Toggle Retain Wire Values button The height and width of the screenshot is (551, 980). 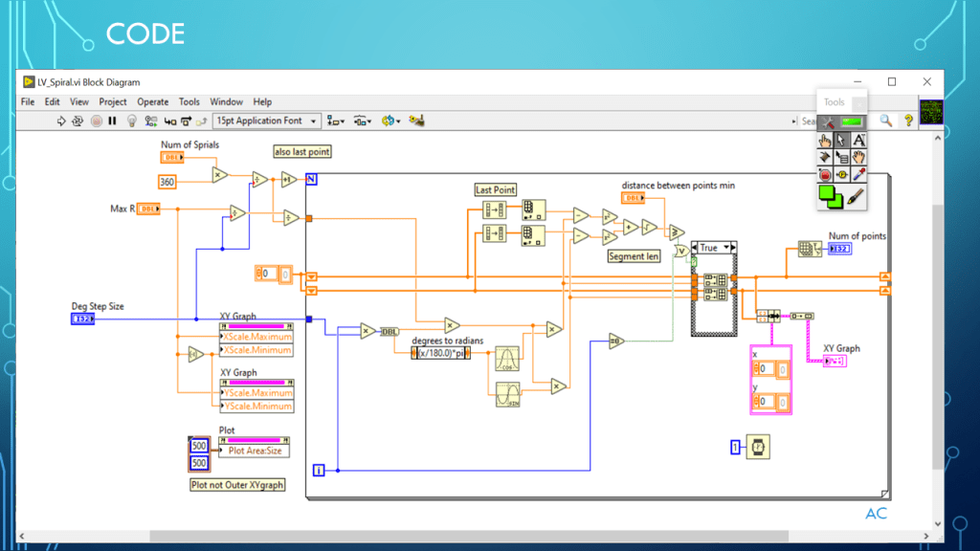149,121
